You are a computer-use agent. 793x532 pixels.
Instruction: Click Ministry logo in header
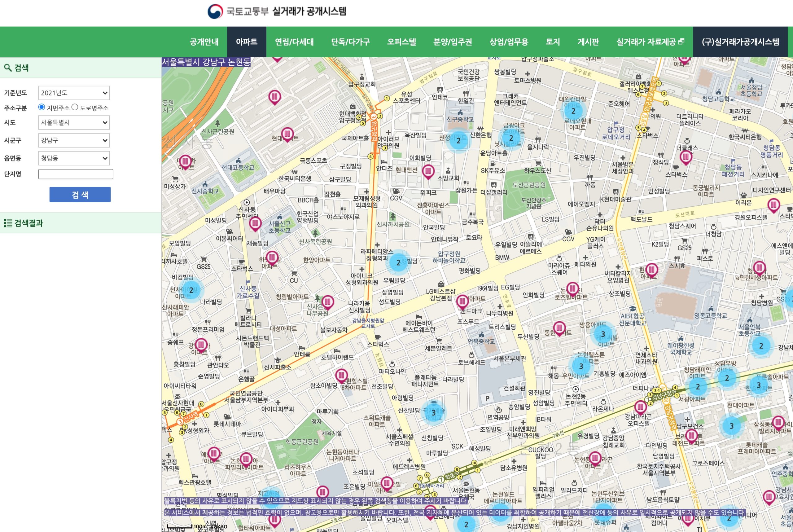215,11
